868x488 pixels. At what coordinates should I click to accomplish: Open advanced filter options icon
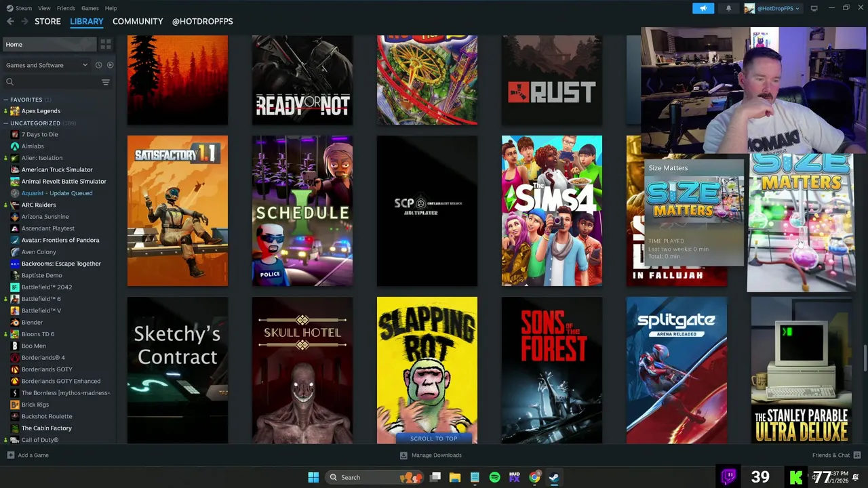coord(106,82)
